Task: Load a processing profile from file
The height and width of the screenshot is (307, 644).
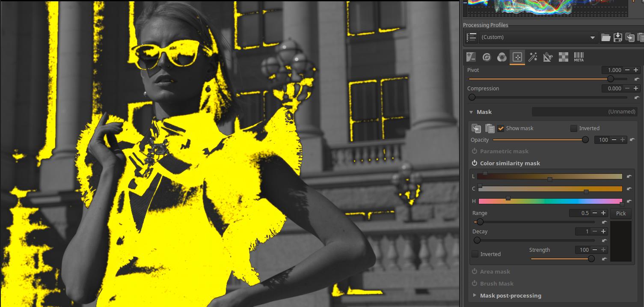Action: (x=605, y=37)
